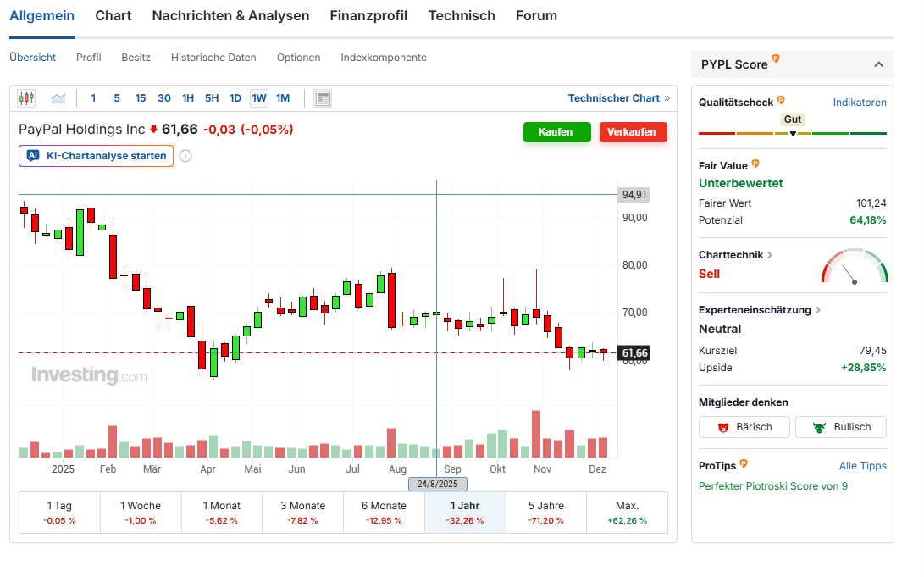Viewport: 924px width, 577px height.
Task: Collapse the PYPL Score panel
Action: (x=878, y=64)
